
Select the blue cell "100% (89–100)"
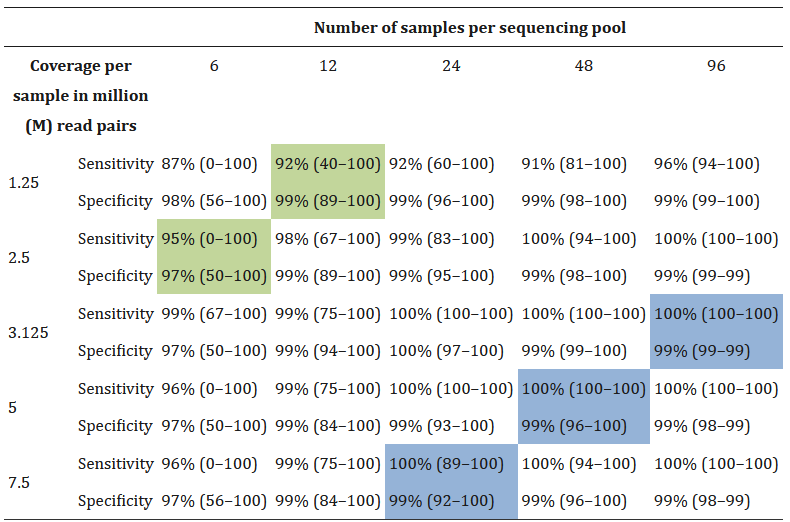point(451,463)
